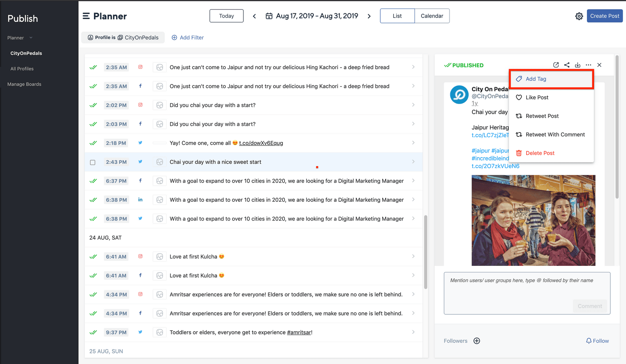The height and width of the screenshot is (364, 626).
Task: Click the hamburger menu beside Planner
Action: [x=86, y=16]
